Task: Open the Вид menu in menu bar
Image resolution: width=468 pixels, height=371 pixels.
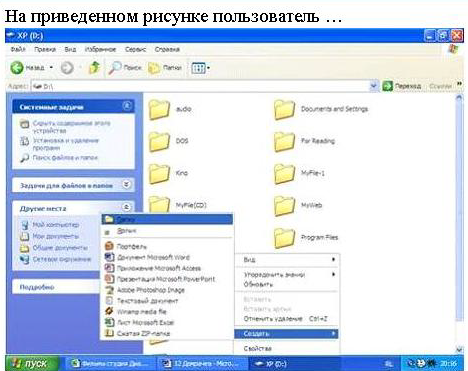Action: (x=70, y=49)
